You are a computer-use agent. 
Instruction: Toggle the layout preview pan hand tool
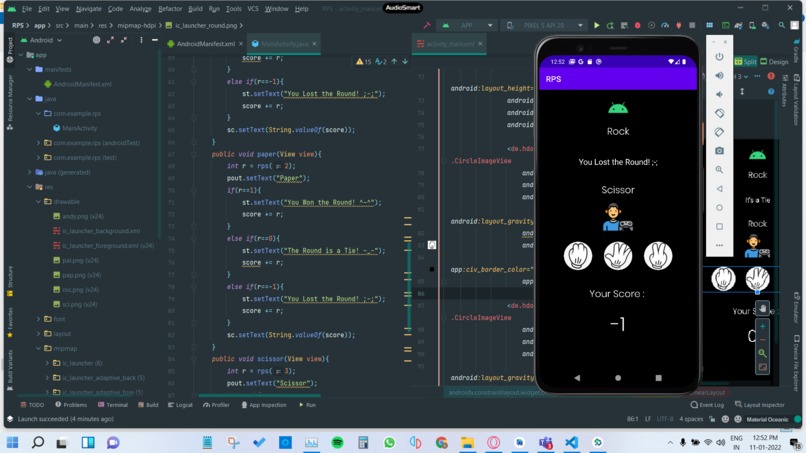pyautogui.click(x=762, y=308)
